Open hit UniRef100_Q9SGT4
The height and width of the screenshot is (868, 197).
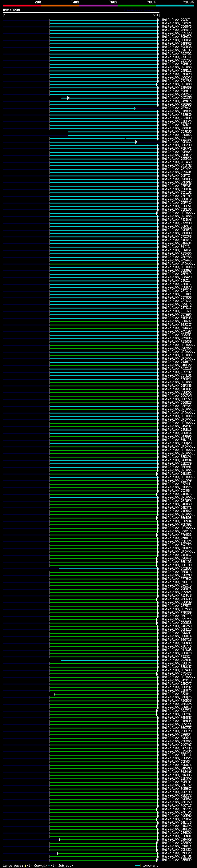pyautogui.click(x=176, y=20)
